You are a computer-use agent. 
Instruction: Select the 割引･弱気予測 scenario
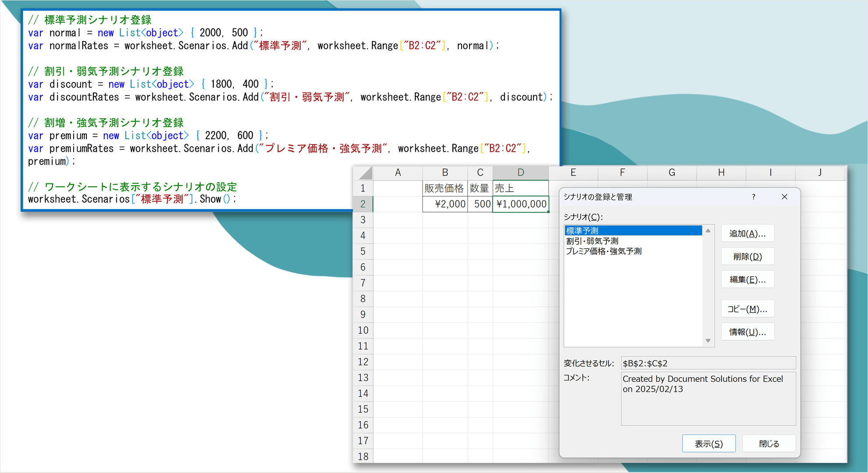(x=592, y=241)
